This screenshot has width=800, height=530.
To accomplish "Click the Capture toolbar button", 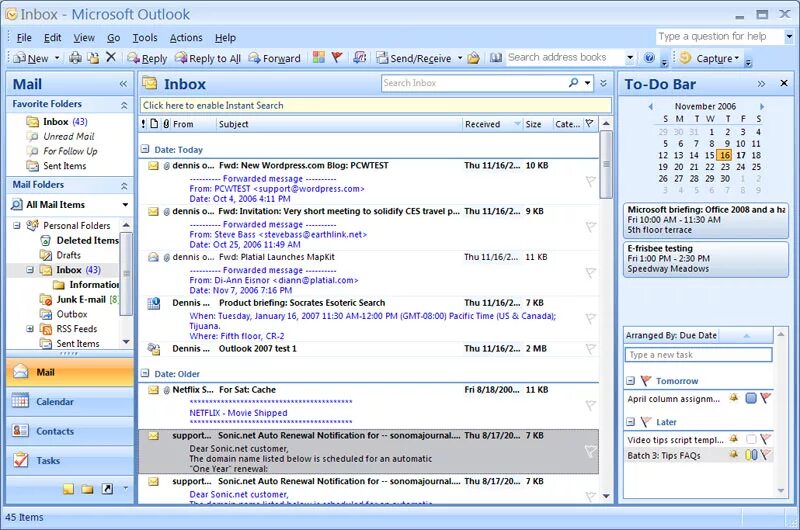I will (711, 58).
